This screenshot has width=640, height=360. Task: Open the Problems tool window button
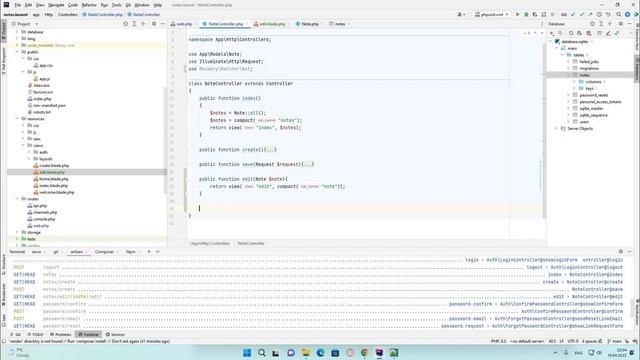click(60, 335)
